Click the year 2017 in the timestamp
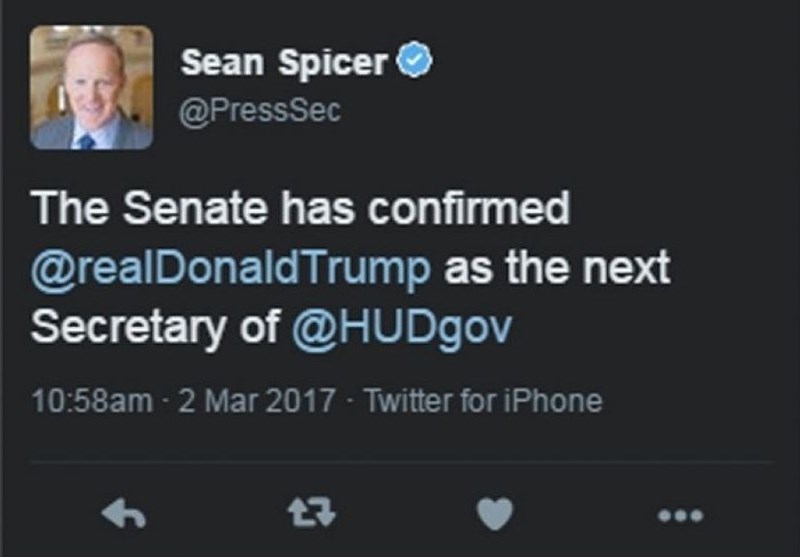The width and height of the screenshot is (800, 557). (301, 400)
